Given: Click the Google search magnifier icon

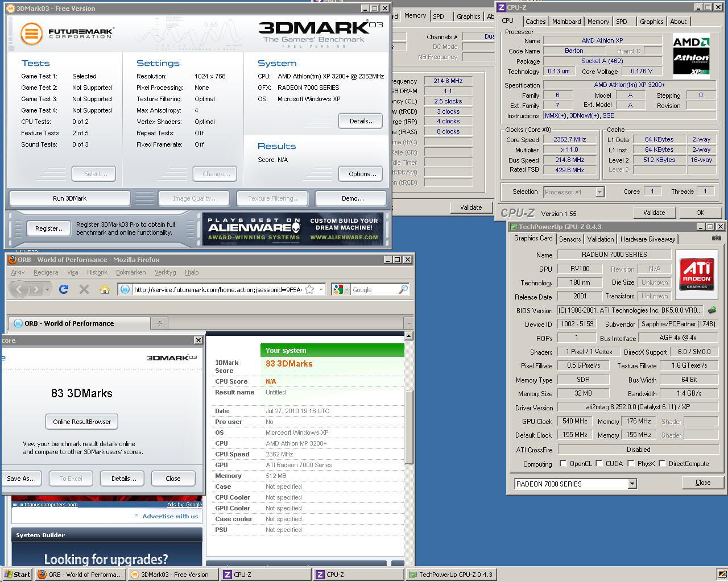Looking at the screenshot, I should (403, 289).
